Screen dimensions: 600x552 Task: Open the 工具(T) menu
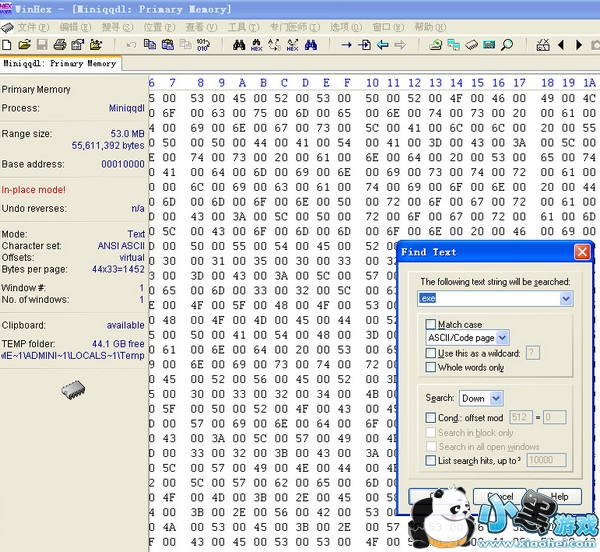241,26
